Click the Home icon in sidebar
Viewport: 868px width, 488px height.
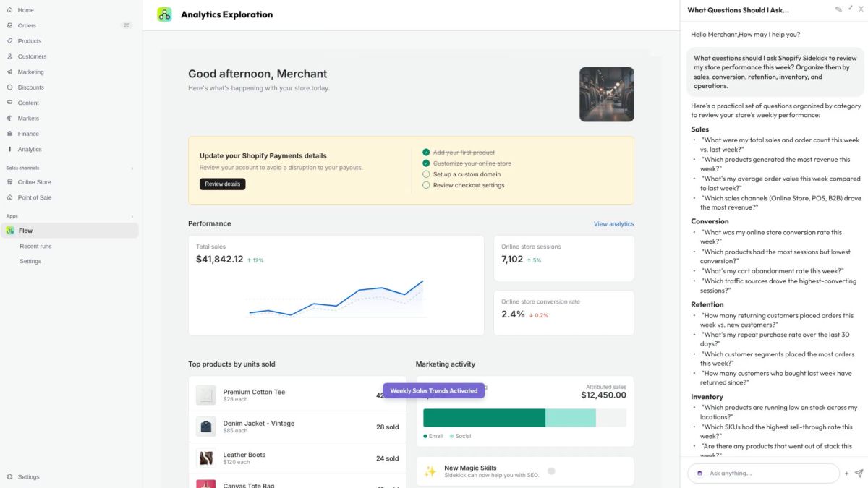pyautogui.click(x=10, y=10)
